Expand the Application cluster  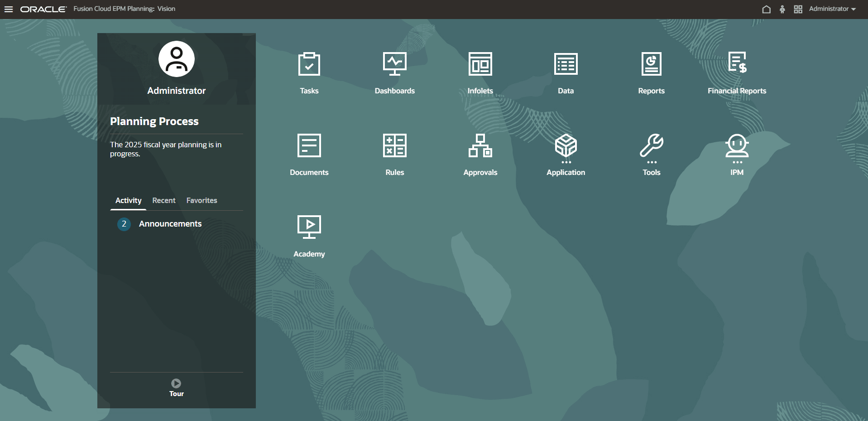[566, 155]
